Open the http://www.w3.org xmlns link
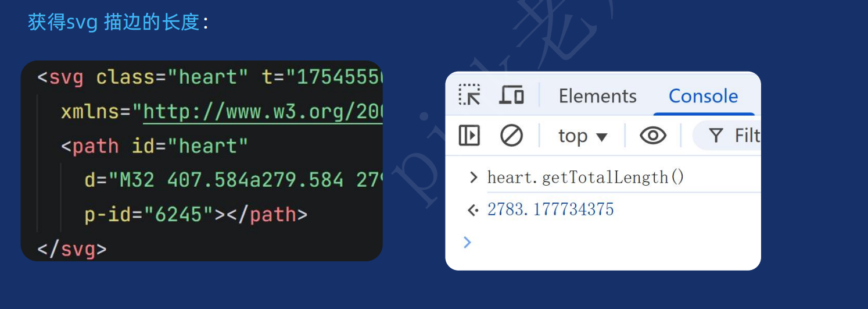The height and width of the screenshot is (309, 868). 263,111
